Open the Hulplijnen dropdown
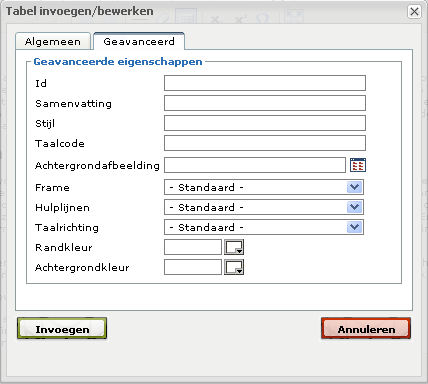The width and height of the screenshot is (428, 384). coord(264,207)
